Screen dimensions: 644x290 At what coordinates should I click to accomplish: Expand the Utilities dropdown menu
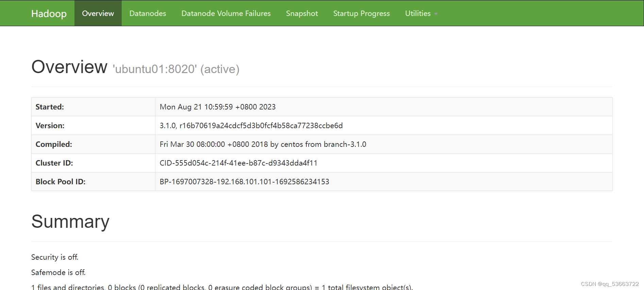[x=421, y=13]
